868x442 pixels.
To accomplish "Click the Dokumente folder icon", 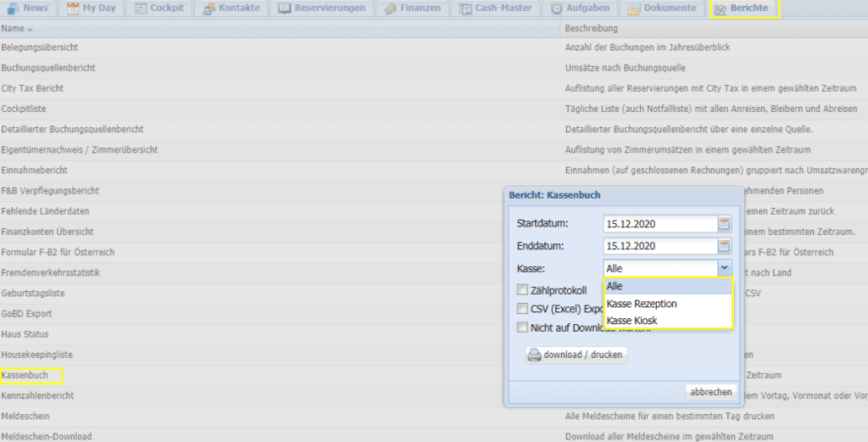I will [634, 8].
